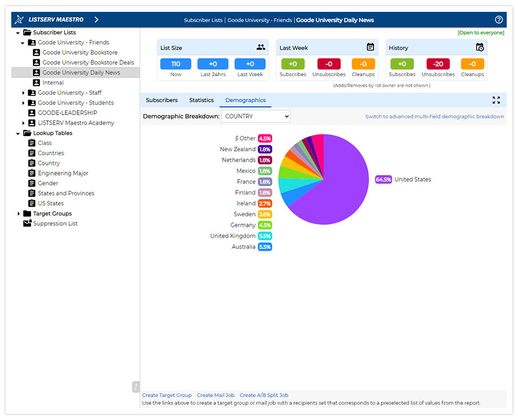Click the List Size people icon

point(261,47)
